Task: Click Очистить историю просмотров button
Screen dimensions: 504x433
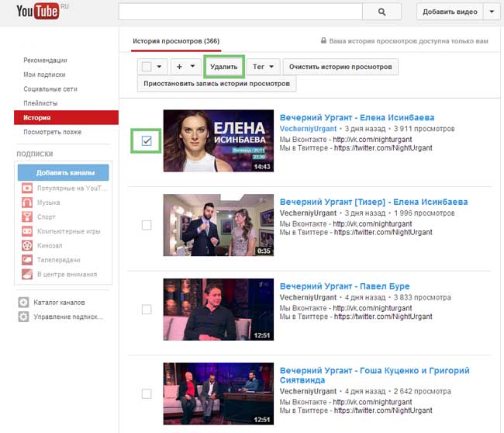Action: 340,67
